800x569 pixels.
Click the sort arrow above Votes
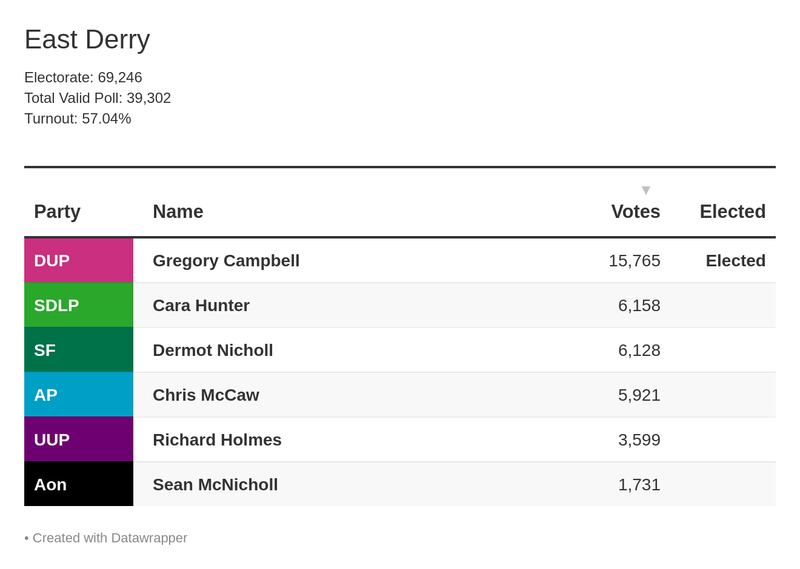pos(646,190)
